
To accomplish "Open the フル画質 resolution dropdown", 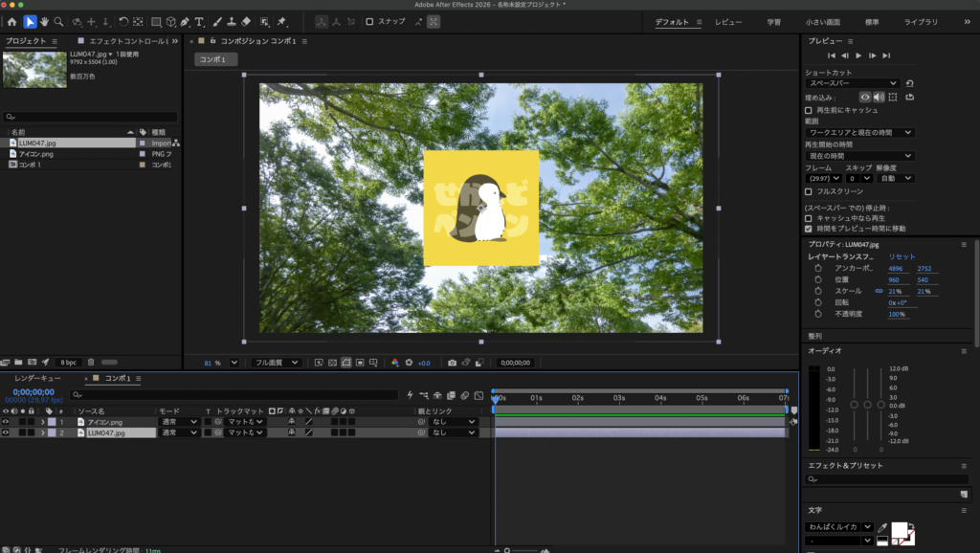I will coord(277,363).
